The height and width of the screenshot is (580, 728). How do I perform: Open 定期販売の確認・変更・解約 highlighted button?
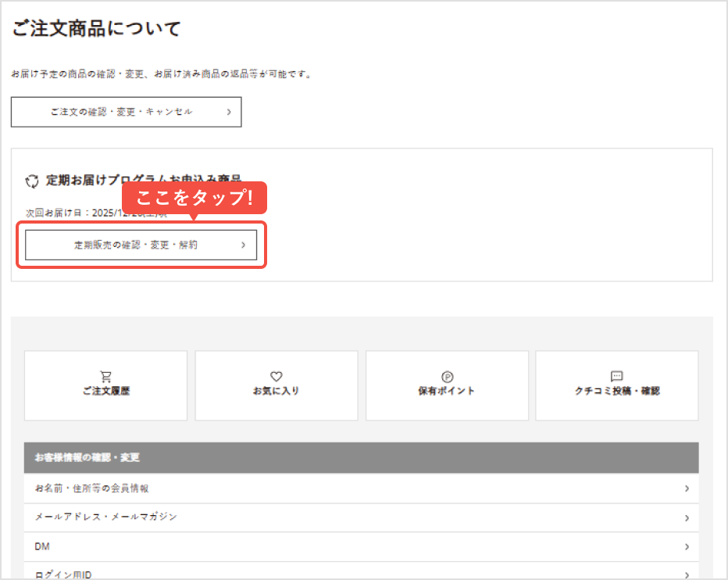click(141, 245)
